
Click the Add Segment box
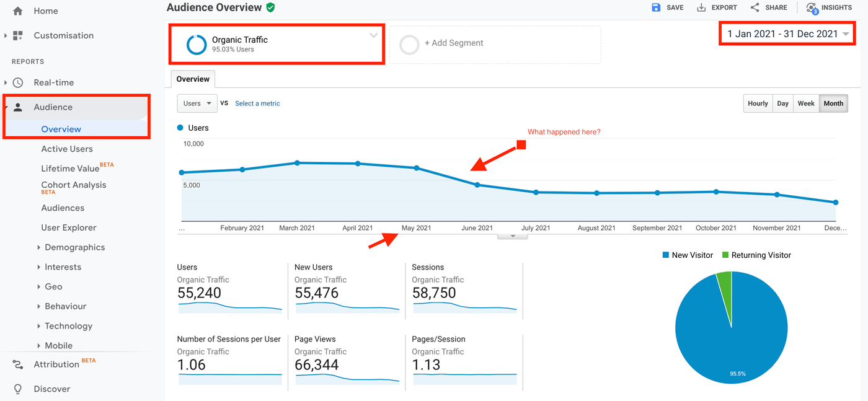coord(495,44)
